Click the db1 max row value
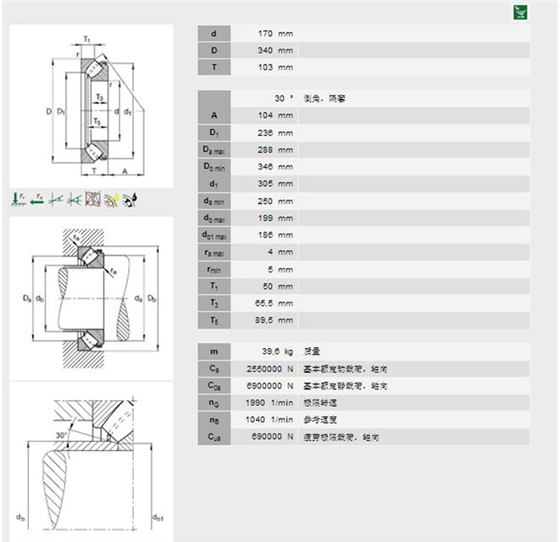Viewport: 560px width, 542px height. [275, 235]
